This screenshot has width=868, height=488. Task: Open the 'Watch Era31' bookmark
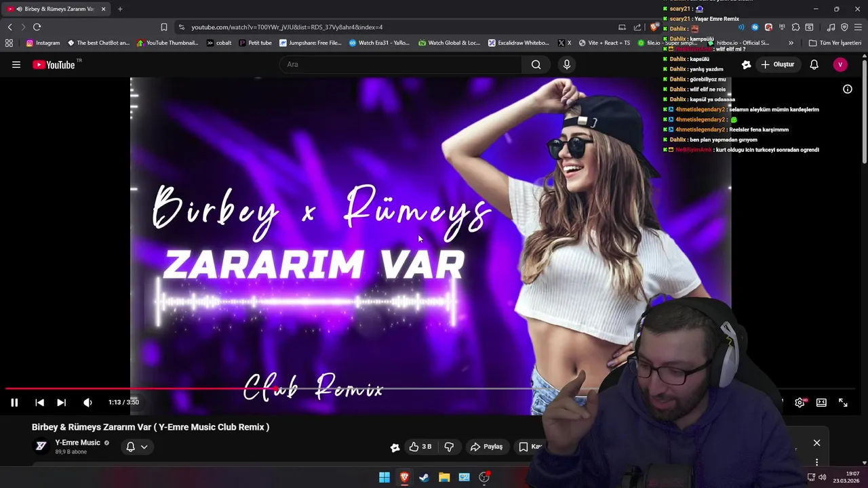[379, 43]
